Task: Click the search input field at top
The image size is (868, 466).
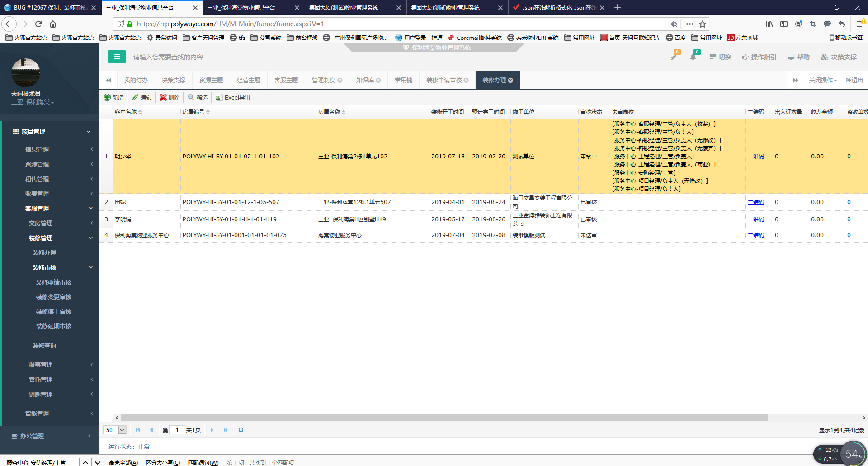Action: coord(172,57)
